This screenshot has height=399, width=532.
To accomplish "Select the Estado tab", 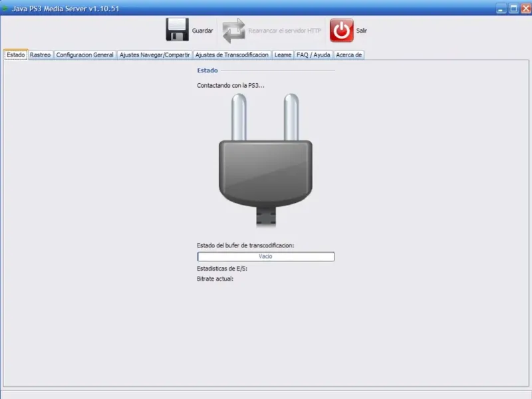I will click(15, 55).
